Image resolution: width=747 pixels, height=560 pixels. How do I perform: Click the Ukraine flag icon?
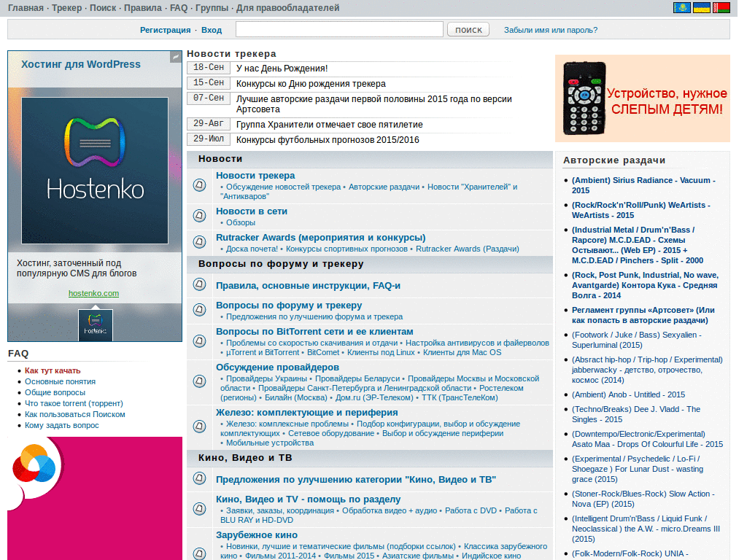pyautogui.click(x=701, y=8)
